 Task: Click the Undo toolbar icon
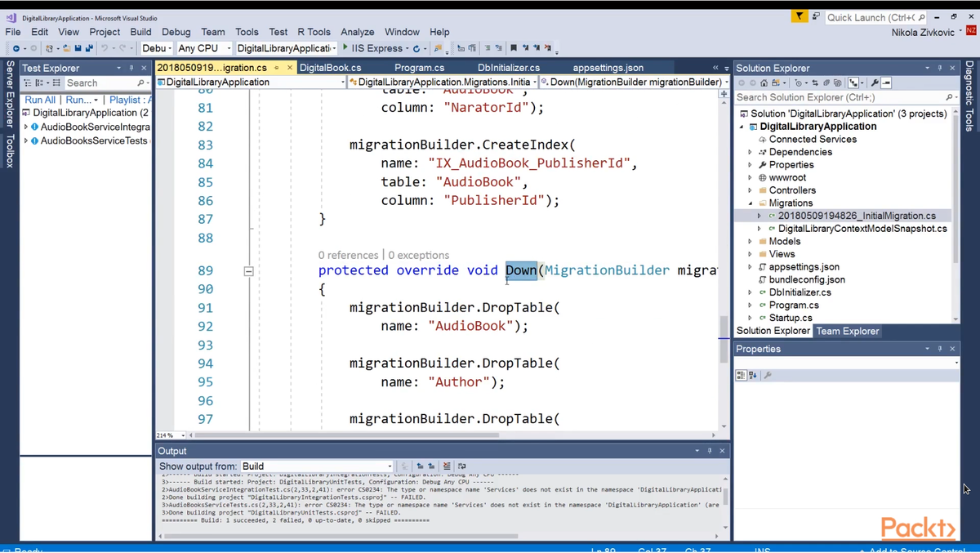[104, 48]
